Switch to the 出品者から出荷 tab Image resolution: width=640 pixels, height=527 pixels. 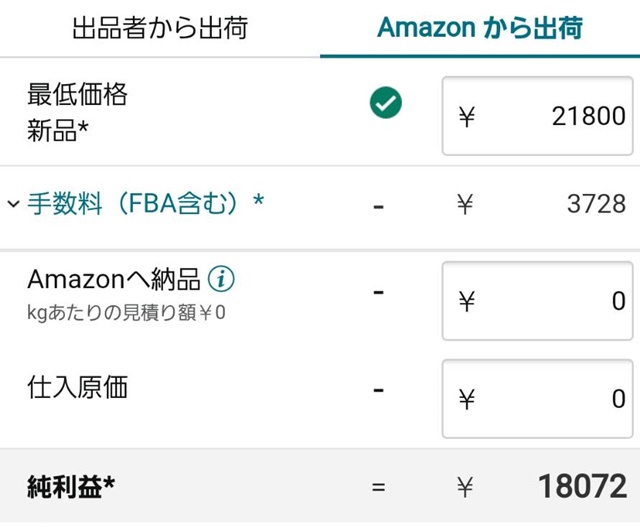pyautogui.click(x=159, y=28)
